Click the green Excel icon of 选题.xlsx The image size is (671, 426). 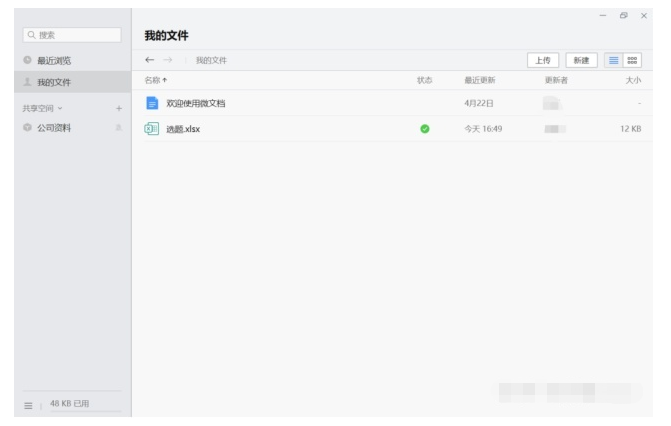pyautogui.click(x=152, y=128)
